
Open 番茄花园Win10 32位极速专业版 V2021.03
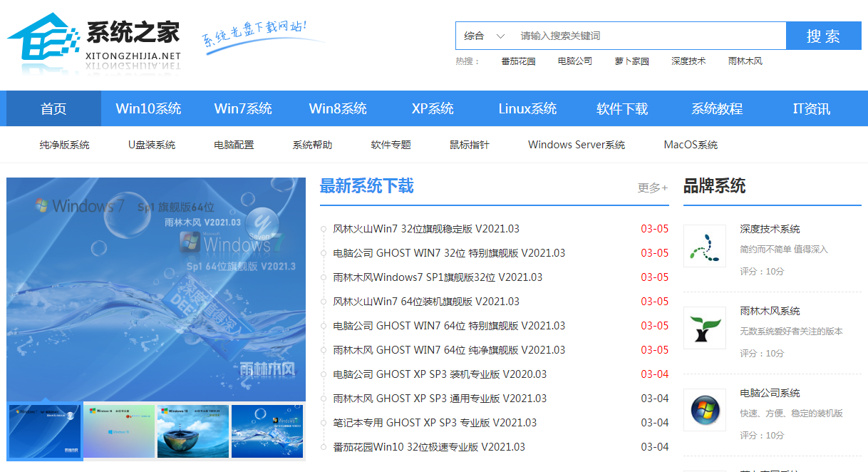(429, 447)
